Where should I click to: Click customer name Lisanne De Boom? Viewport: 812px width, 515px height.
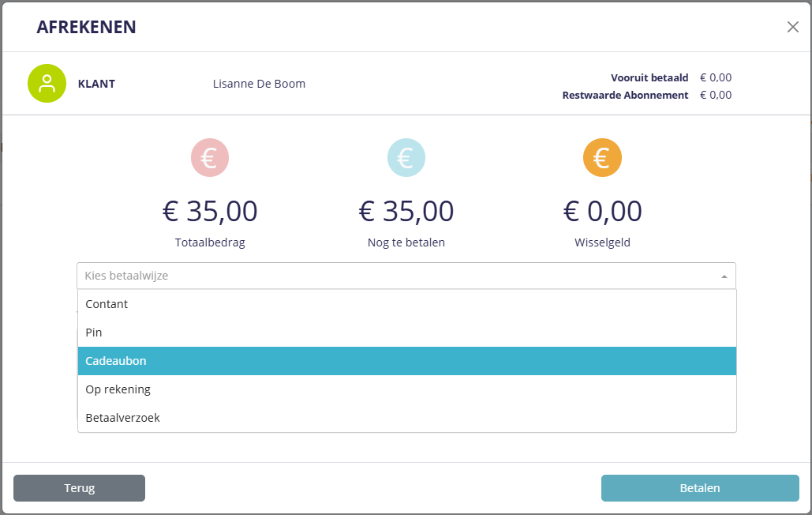tap(259, 84)
